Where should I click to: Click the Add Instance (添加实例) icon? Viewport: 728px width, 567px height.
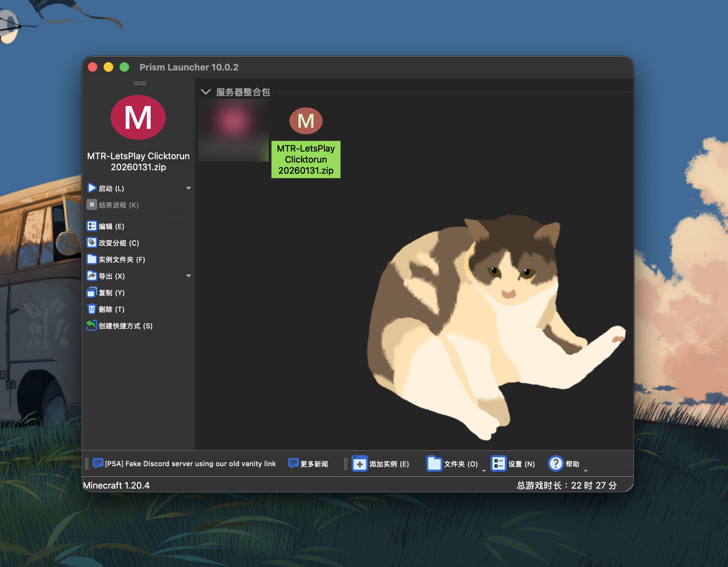click(360, 464)
